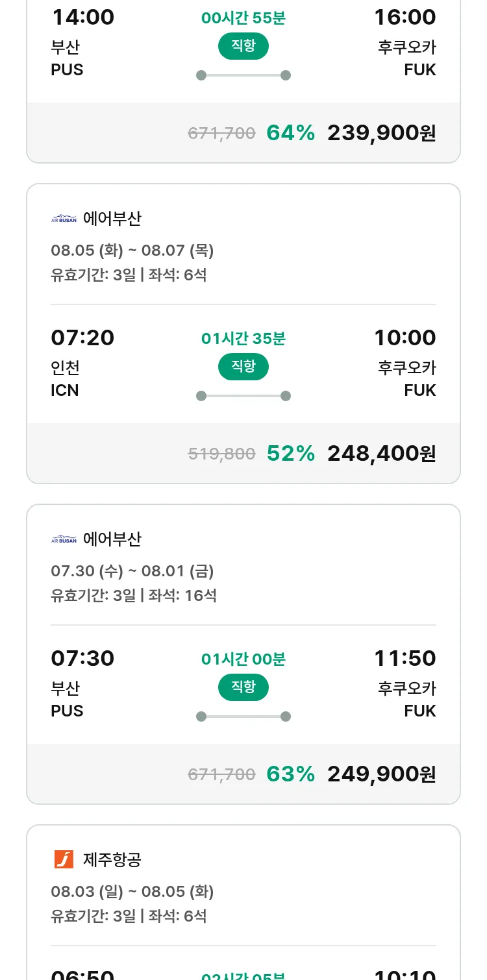Tap the 유효기간: 3일 | 좌석: 16석 info line
The height and width of the screenshot is (980, 487).
tap(134, 595)
